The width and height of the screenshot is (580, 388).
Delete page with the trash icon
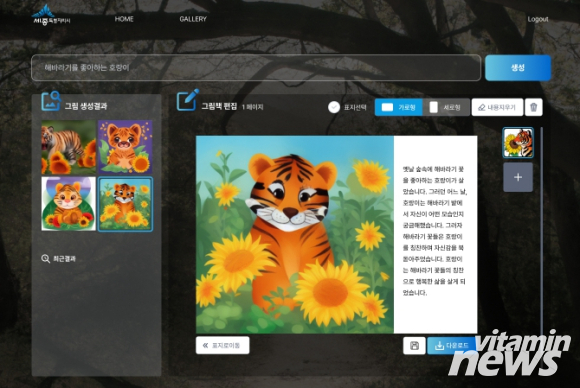coord(533,107)
